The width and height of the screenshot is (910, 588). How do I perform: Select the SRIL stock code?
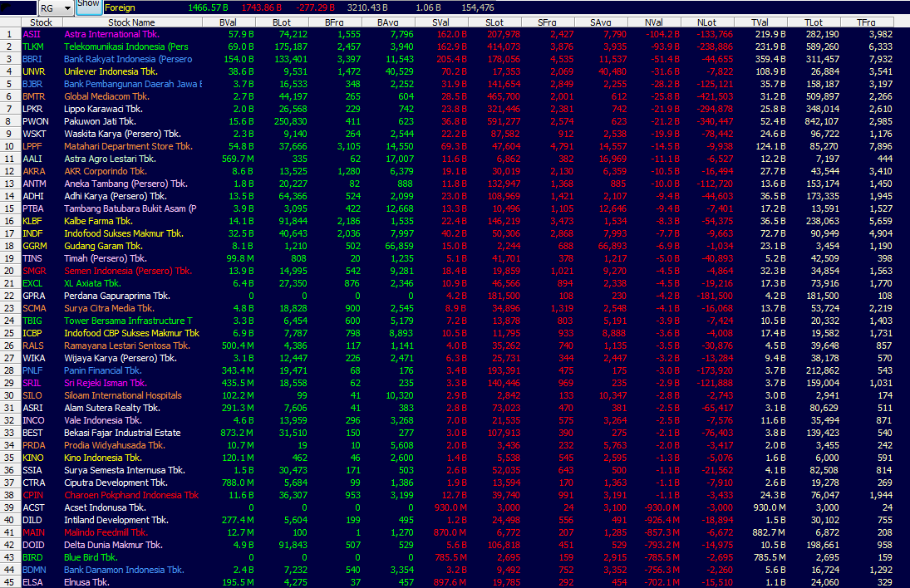(32, 384)
